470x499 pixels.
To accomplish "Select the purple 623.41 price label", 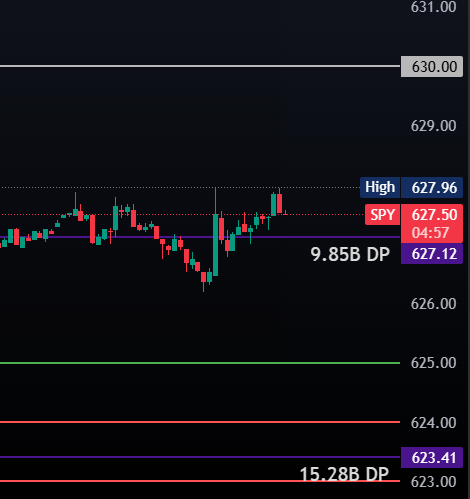I will click(432, 458).
